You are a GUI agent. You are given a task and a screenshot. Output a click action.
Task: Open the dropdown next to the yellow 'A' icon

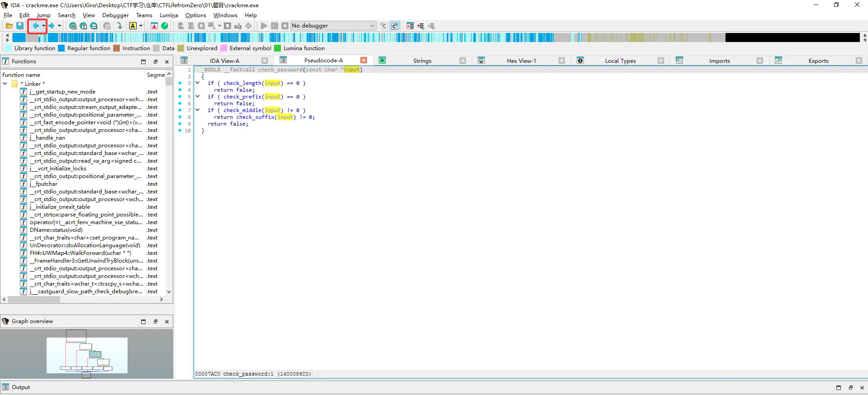point(141,26)
